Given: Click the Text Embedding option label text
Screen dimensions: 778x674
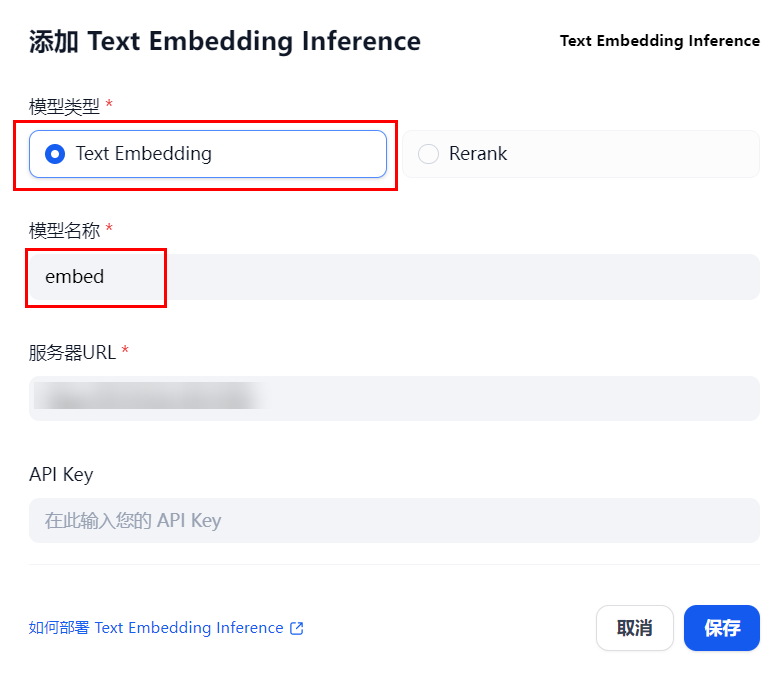Looking at the screenshot, I should tap(143, 154).
